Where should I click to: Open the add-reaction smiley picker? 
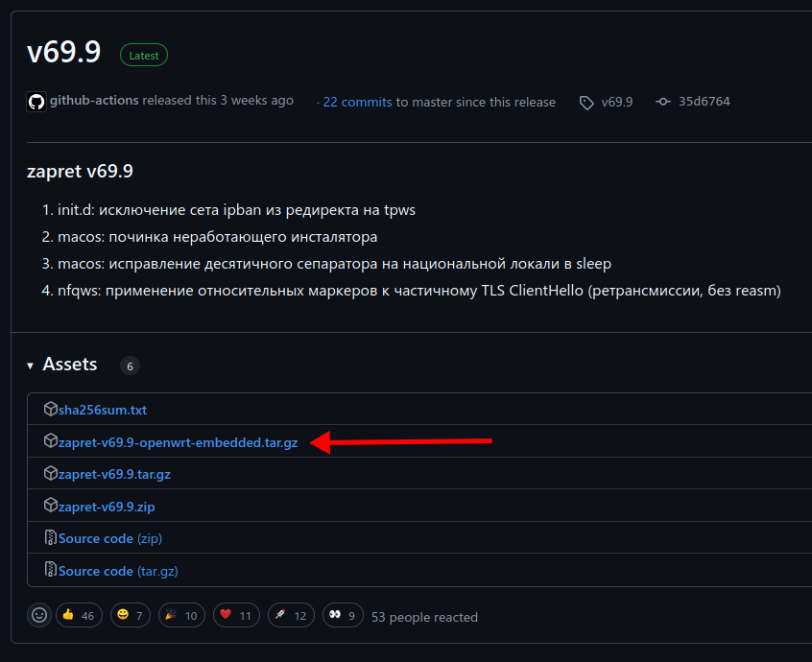click(x=39, y=615)
